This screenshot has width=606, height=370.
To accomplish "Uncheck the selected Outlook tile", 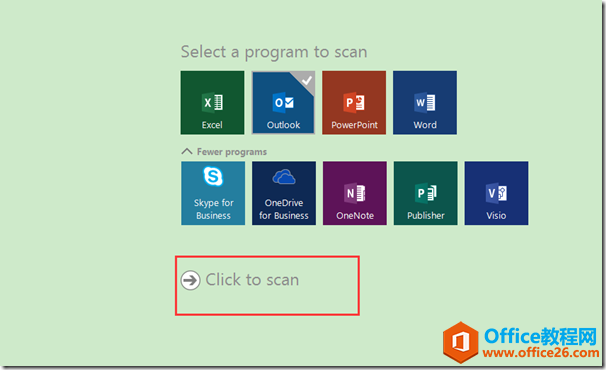I will (x=283, y=102).
